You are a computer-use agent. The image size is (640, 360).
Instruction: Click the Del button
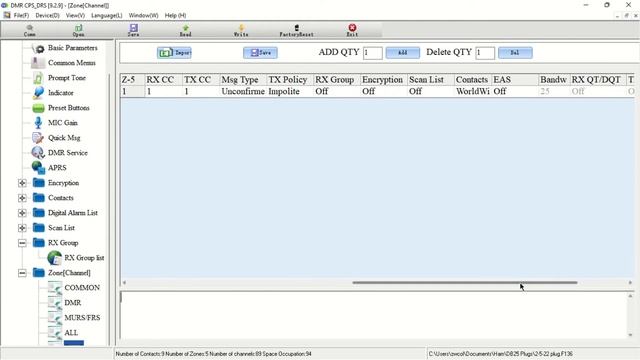(x=515, y=53)
